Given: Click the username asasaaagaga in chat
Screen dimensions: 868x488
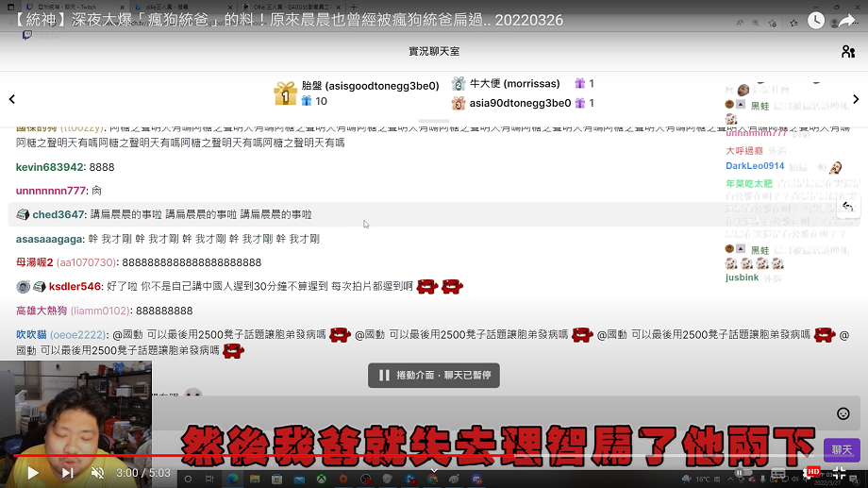Looking at the screenshot, I should coord(49,239).
